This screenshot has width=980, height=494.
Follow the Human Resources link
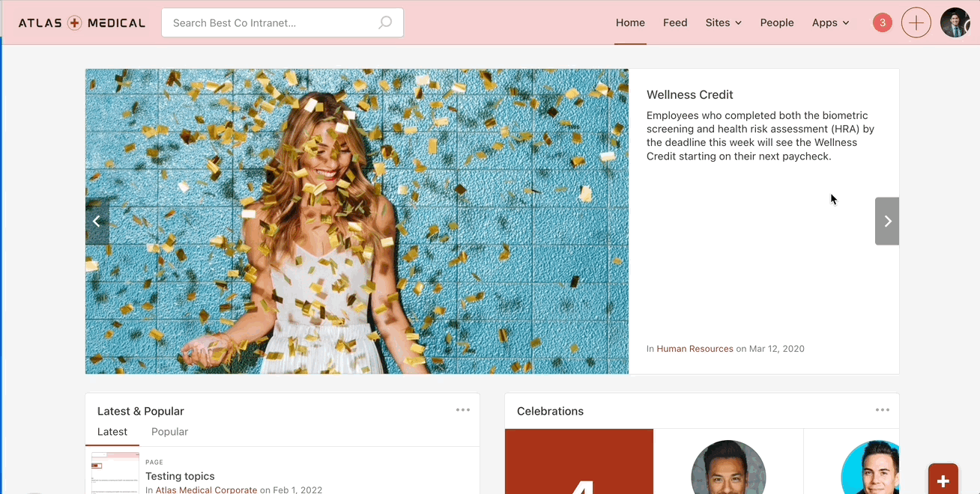[x=695, y=349]
